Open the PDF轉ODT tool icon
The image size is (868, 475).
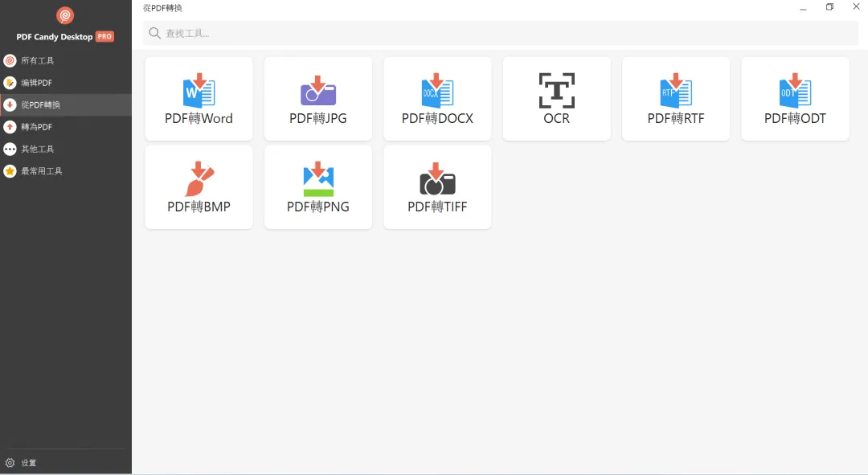click(x=795, y=90)
